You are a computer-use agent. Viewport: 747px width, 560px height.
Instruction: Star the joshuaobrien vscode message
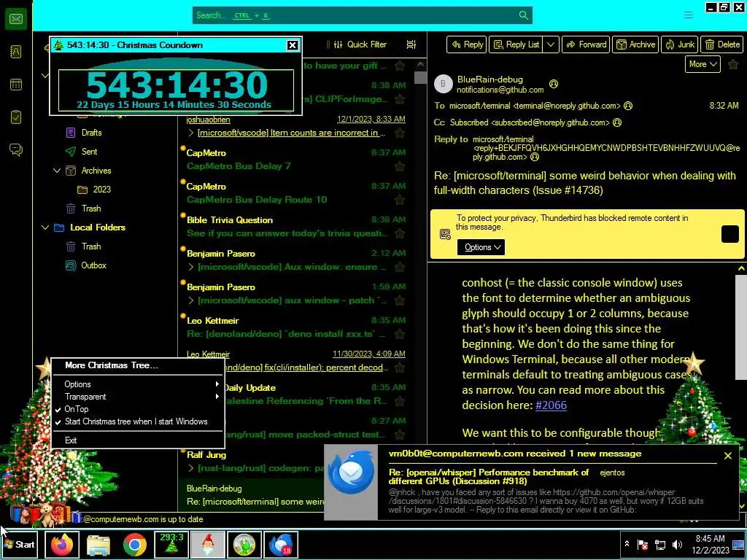point(400,133)
